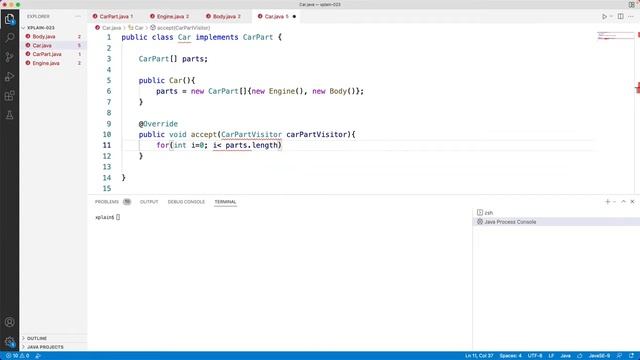This screenshot has width=640, height=360.
Task: Open Car.java in the Explorer
Action: coord(53,45)
